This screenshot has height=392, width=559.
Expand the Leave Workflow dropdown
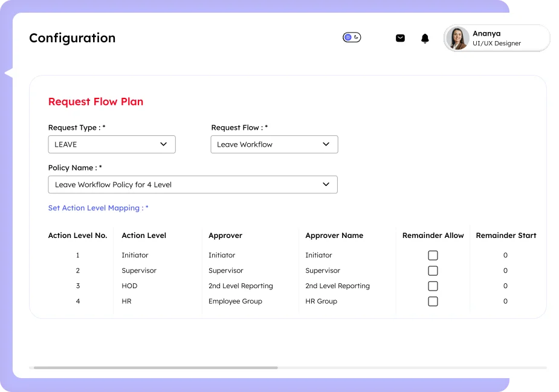(274, 144)
